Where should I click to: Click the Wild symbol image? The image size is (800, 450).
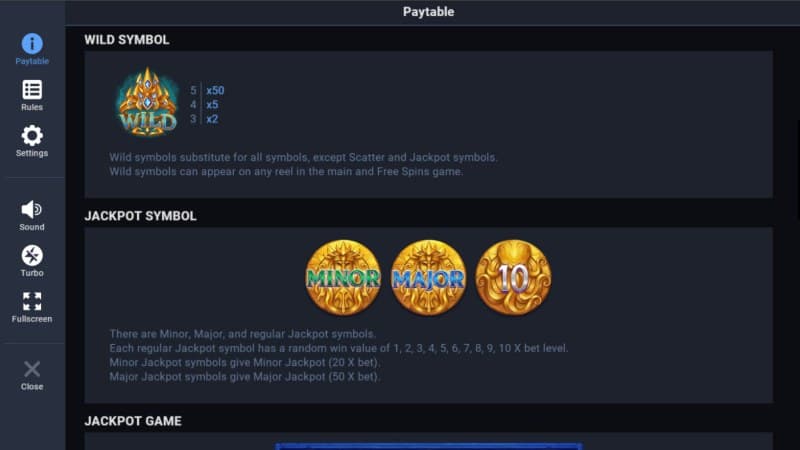pos(148,103)
